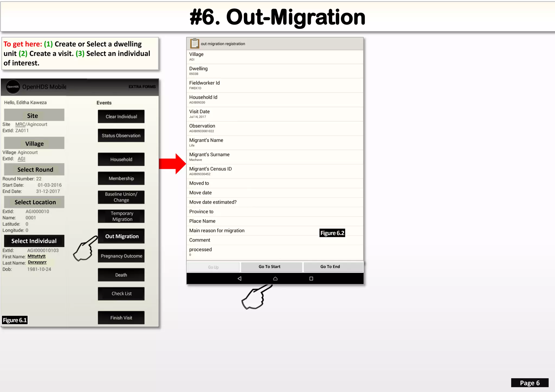The height and width of the screenshot is (392, 555).
Task: Click the Dob 1981-10-24 value
Action: tap(39, 269)
